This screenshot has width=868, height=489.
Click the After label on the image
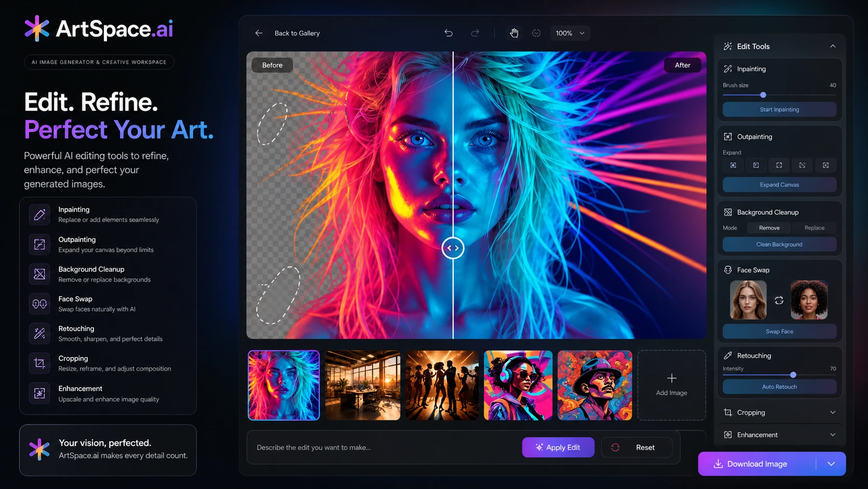click(x=683, y=65)
